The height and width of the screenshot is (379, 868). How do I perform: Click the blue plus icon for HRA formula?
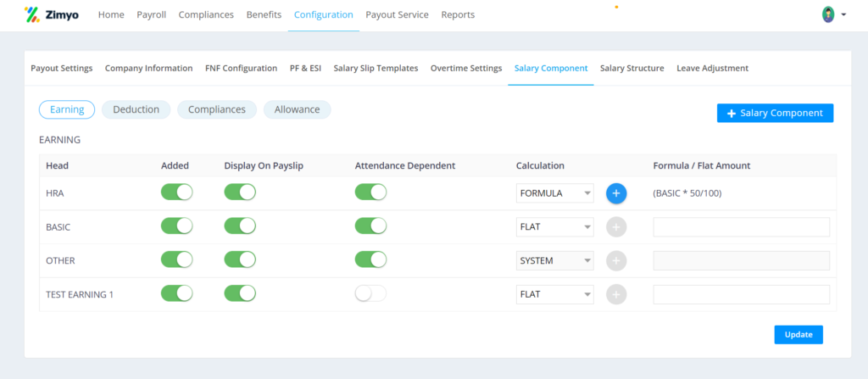coord(616,192)
